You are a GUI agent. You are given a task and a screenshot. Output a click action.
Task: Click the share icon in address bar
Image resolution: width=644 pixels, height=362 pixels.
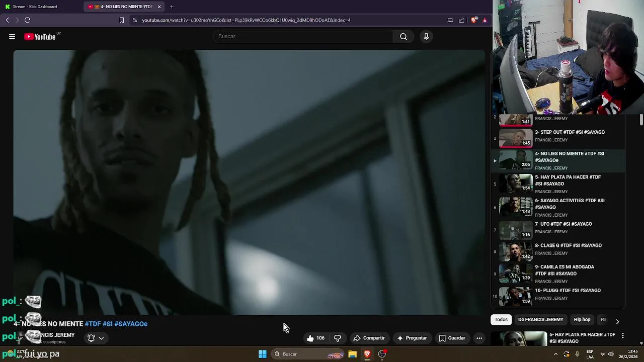461,20
